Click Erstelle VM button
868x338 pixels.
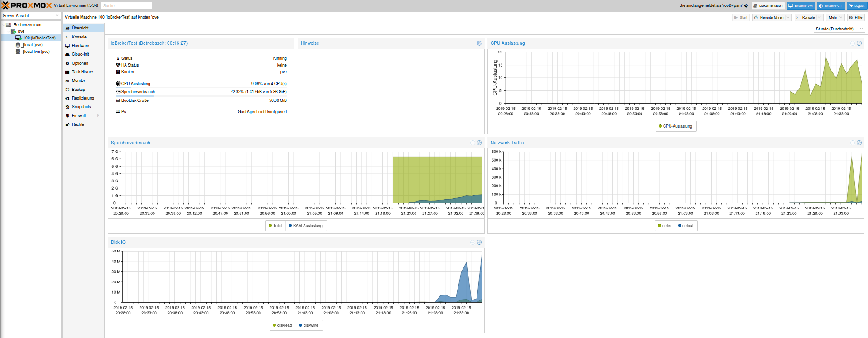pos(800,6)
